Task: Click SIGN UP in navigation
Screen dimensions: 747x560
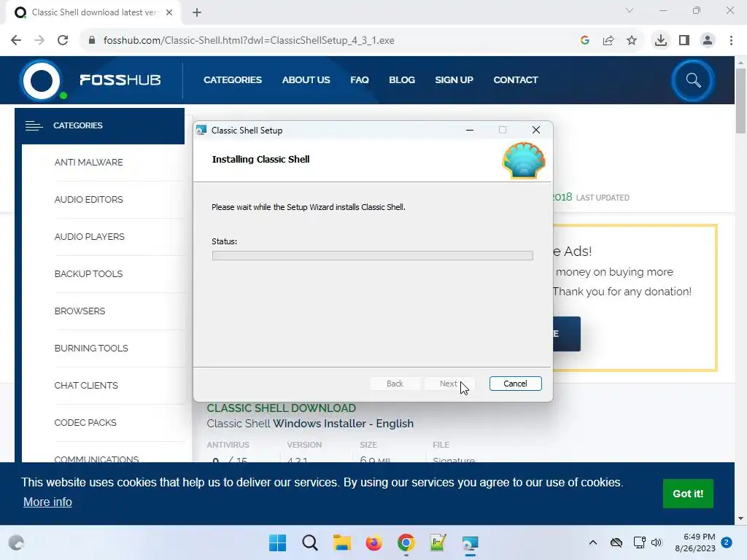Action: [x=454, y=80]
